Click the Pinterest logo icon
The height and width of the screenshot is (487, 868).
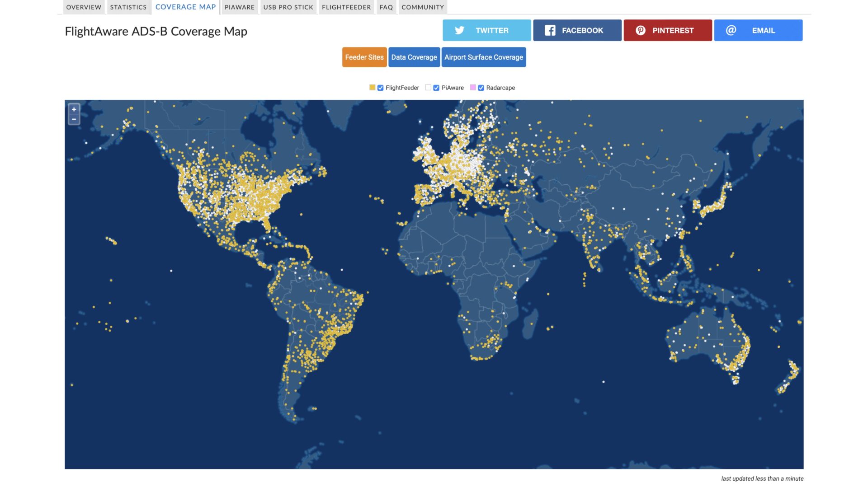[640, 30]
